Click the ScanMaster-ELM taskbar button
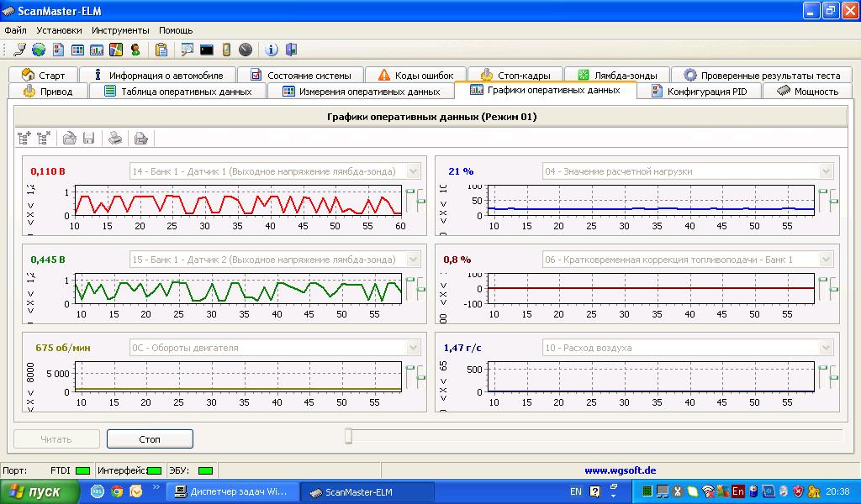Image resolution: width=861 pixels, height=504 pixels. (368, 492)
